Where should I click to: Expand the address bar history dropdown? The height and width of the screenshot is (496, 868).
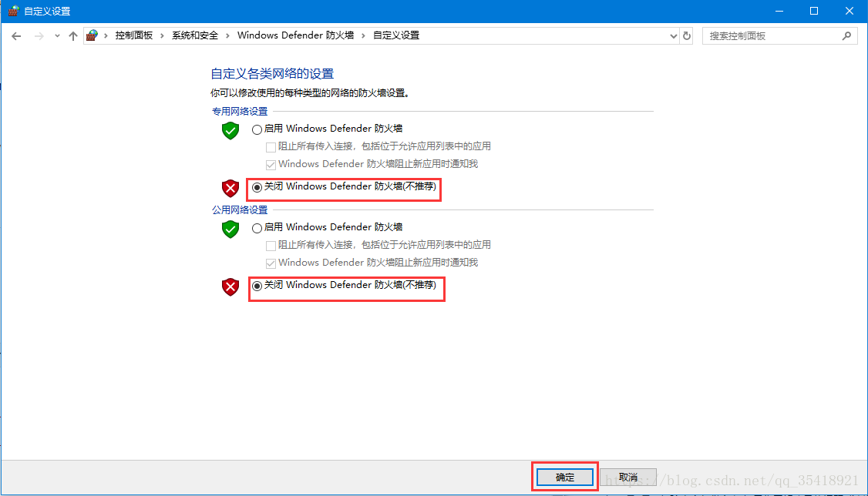coord(673,36)
